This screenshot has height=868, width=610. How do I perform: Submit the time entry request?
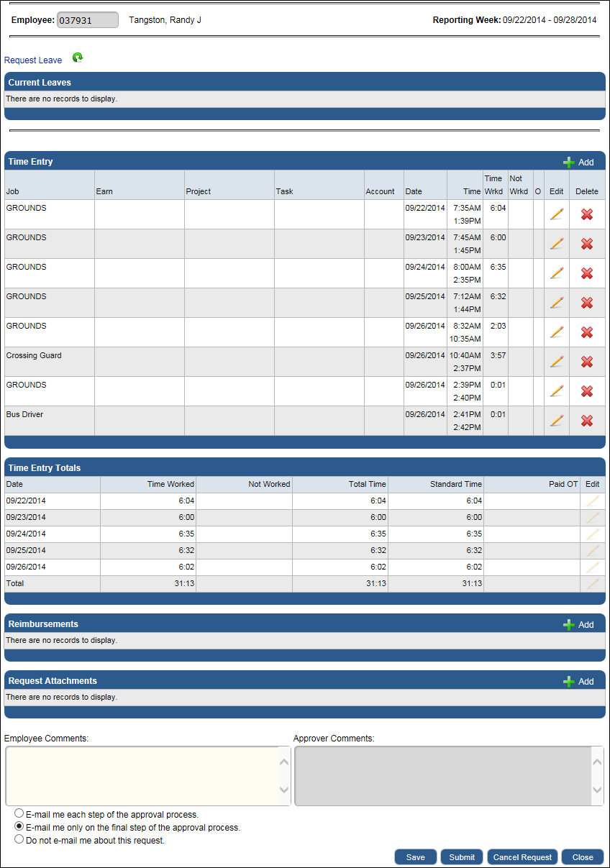coord(462,857)
